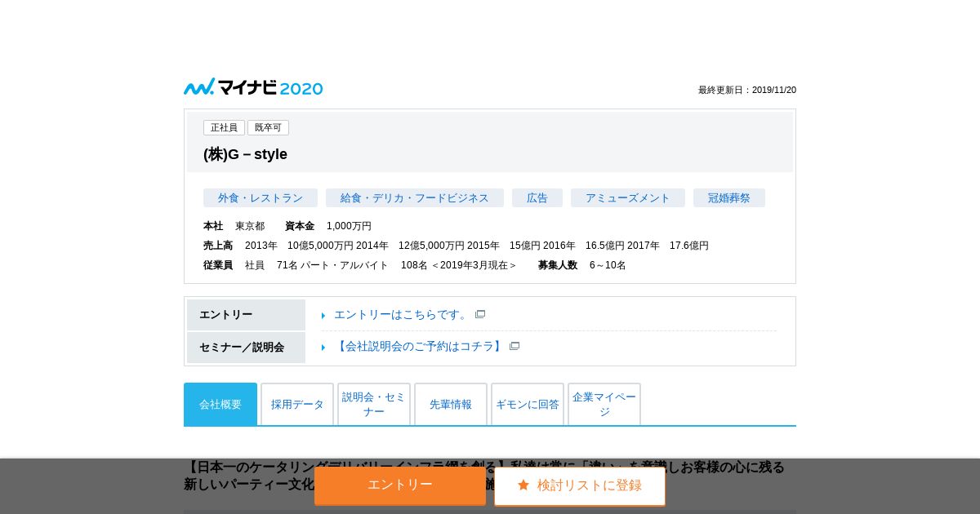Go to the ギモンに回答 tab
The width and height of the screenshot is (980, 514).
528,404
